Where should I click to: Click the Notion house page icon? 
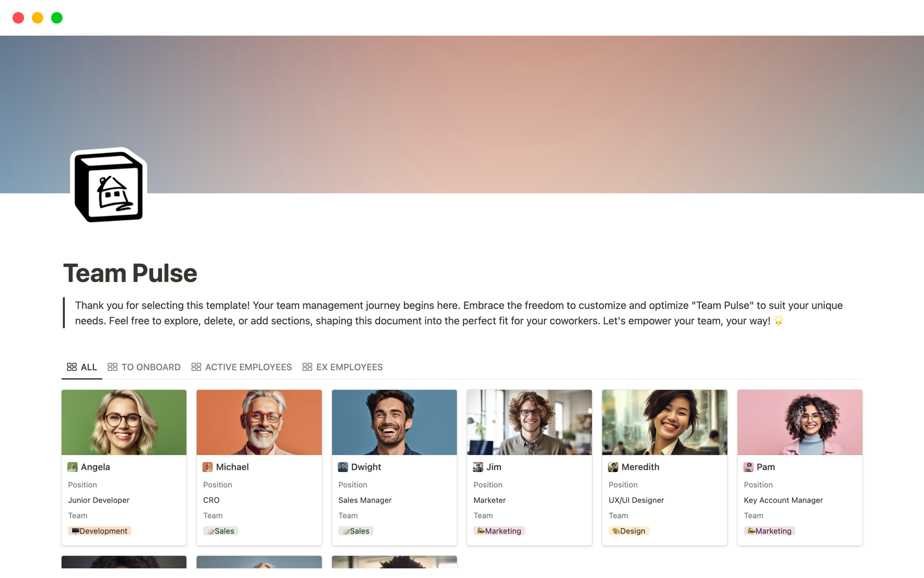pos(109,186)
